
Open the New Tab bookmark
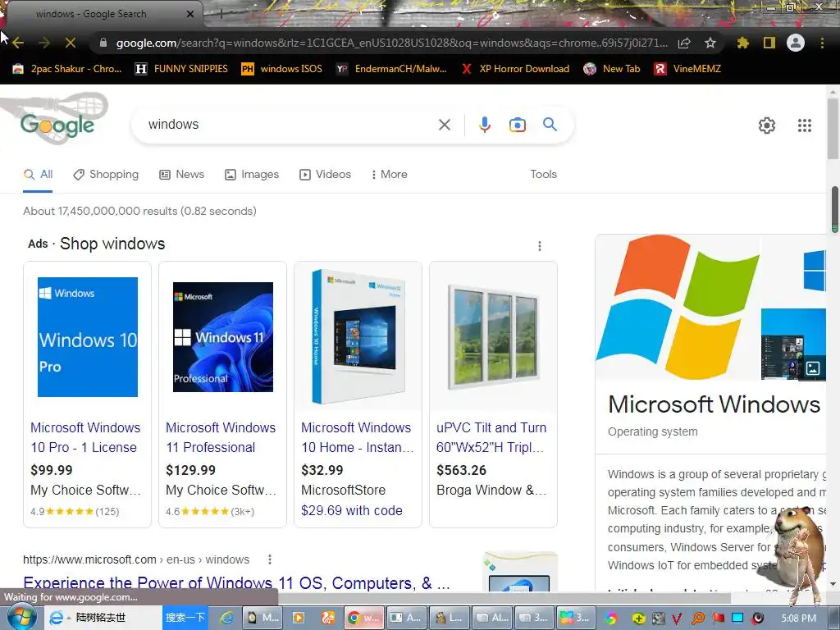click(612, 69)
